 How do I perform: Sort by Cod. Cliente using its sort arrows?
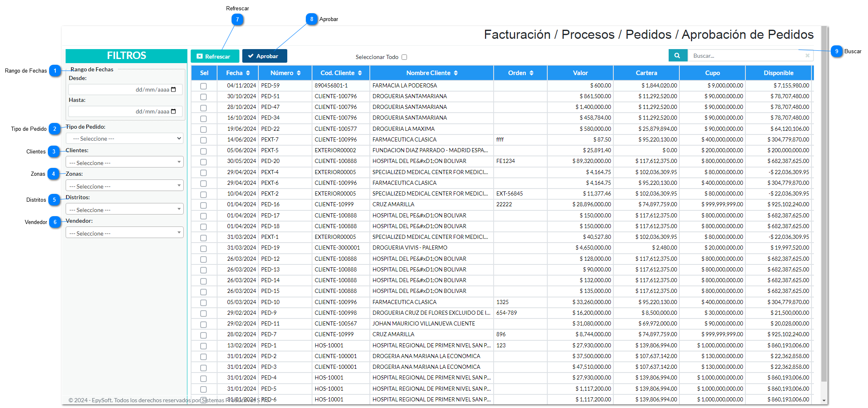click(360, 73)
